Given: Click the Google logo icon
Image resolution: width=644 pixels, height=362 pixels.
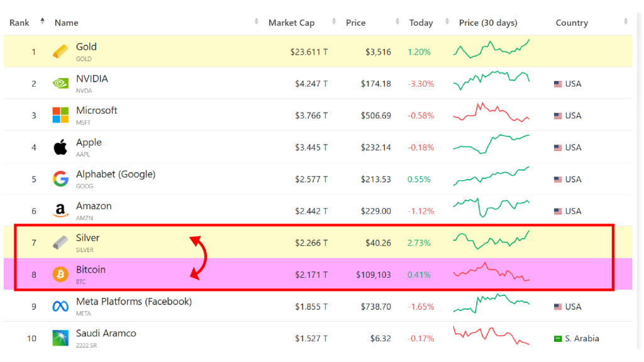Looking at the screenshot, I should [x=60, y=179].
